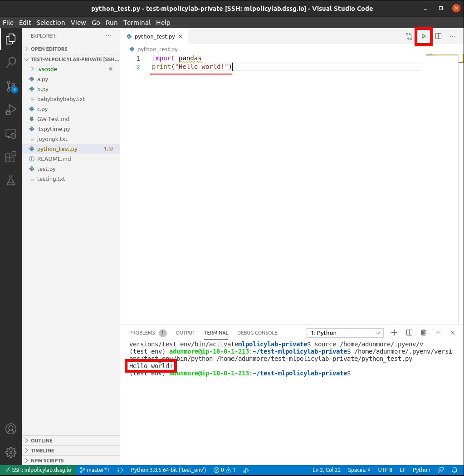Expand the OPEN EDITORS section
Screen dimensions: 464x476
tap(71, 49)
